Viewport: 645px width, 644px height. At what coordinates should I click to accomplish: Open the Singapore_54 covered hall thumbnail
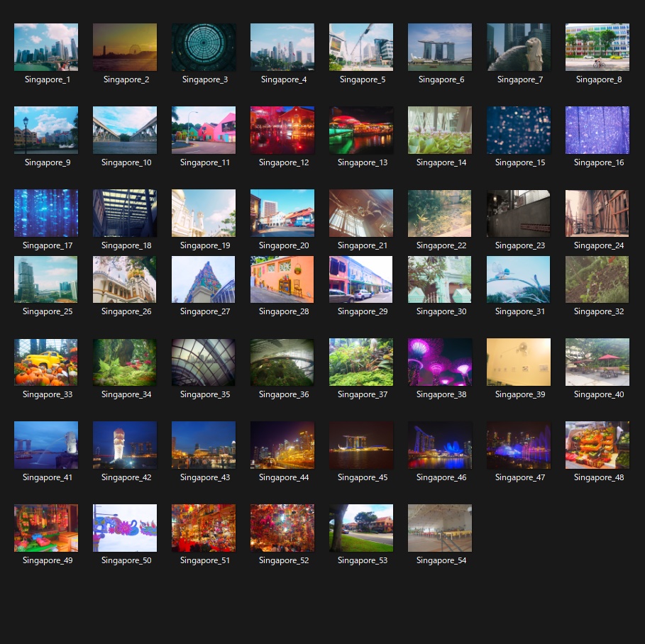(x=440, y=528)
